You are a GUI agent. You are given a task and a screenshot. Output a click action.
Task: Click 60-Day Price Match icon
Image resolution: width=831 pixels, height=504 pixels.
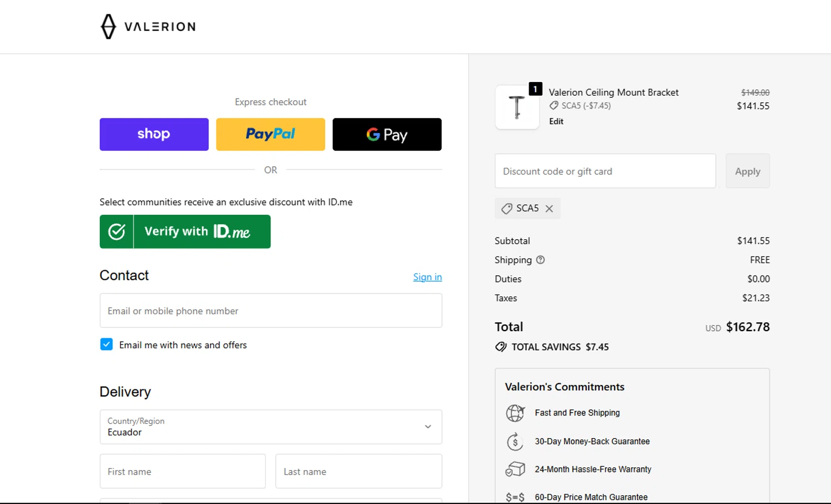pyautogui.click(x=515, y=497)
